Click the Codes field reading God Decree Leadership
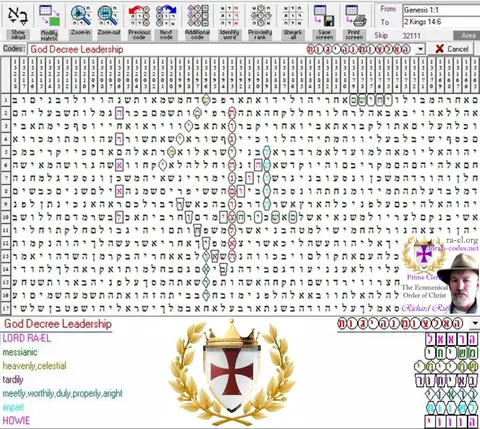 click(222, 49)
